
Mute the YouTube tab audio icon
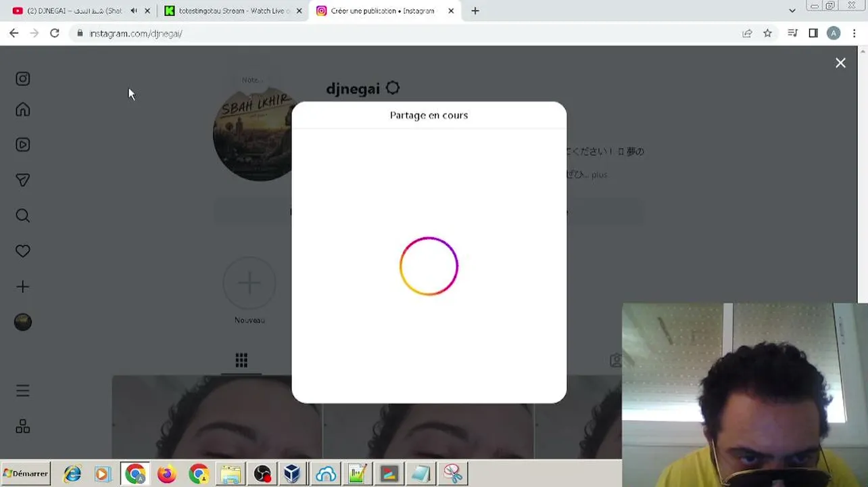point(134,11)
